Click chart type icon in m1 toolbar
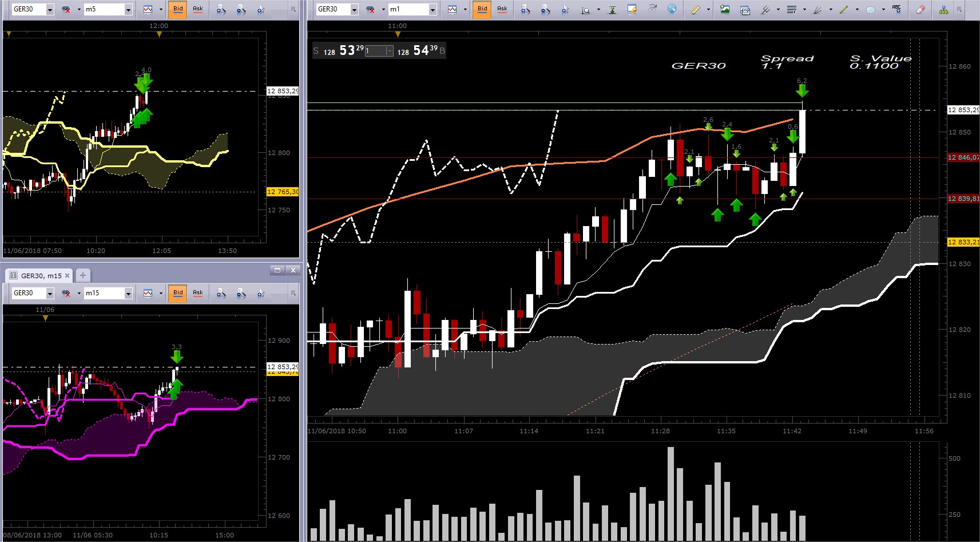The image size is (980, 542). coord(452,9)
